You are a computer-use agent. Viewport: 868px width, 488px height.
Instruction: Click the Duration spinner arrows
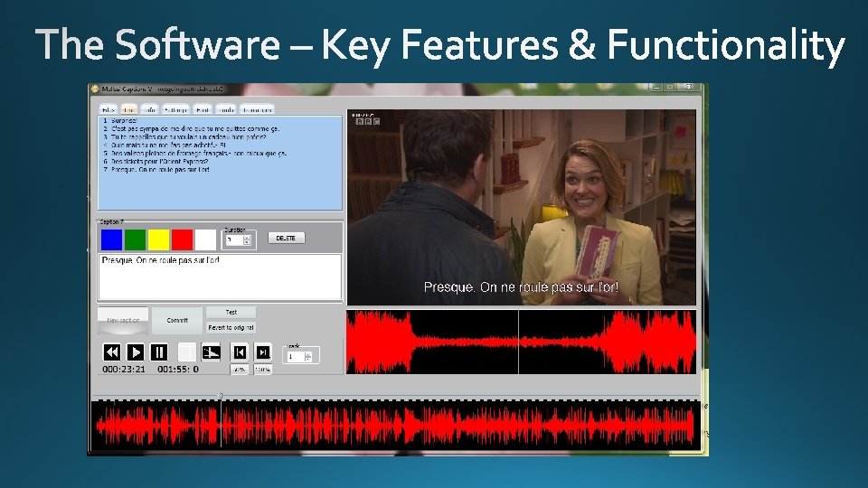(247, 240)
